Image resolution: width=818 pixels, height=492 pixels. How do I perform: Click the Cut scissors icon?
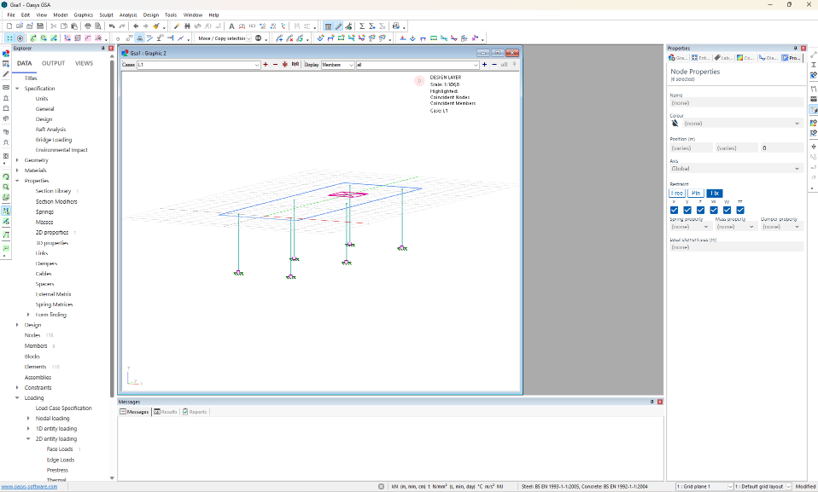(53, 26)
